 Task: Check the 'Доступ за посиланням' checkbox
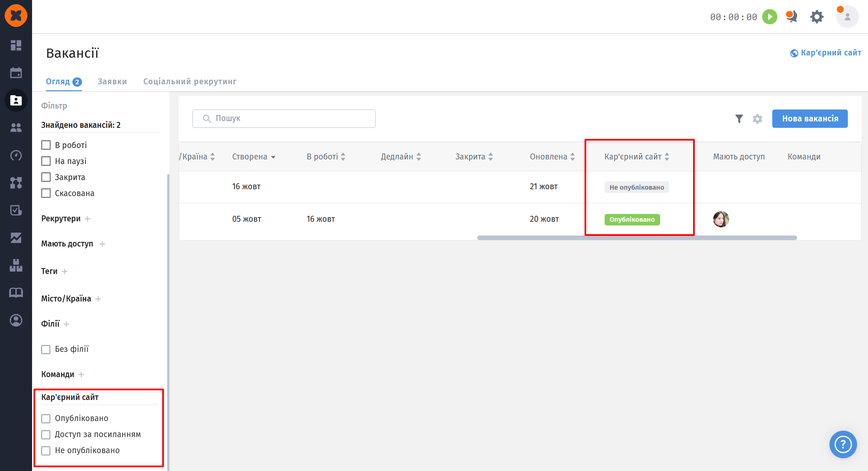click(46, 435)
